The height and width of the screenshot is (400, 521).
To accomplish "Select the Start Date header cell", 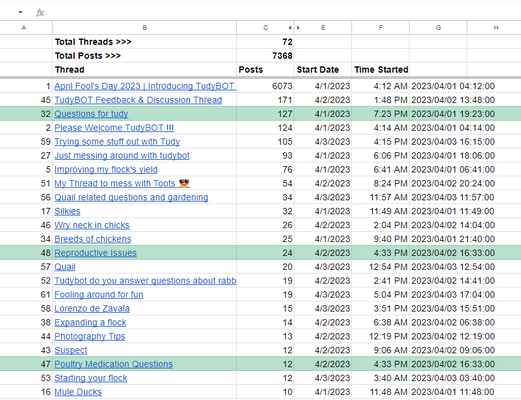I will click(323, 70).
